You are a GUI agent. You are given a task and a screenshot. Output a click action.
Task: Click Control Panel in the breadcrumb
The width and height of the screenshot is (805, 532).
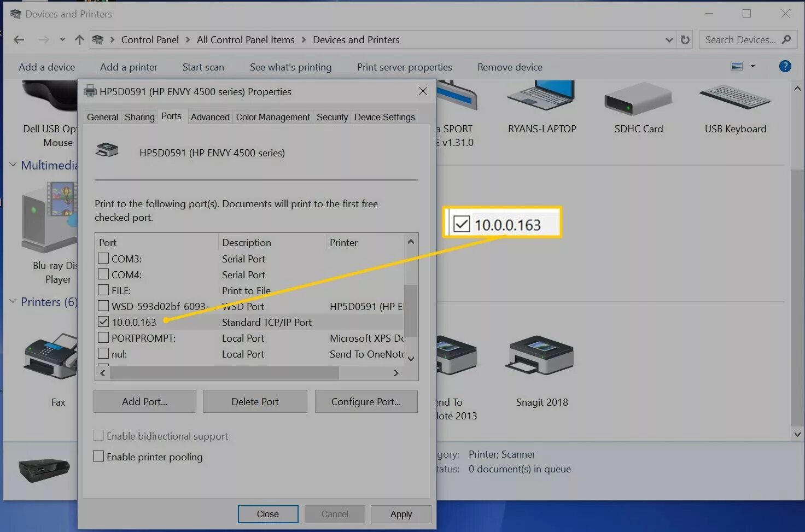[x=150, y=39]
